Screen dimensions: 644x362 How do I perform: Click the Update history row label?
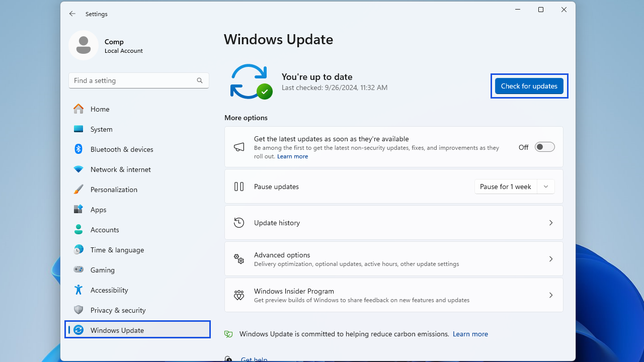pos(277,223)
